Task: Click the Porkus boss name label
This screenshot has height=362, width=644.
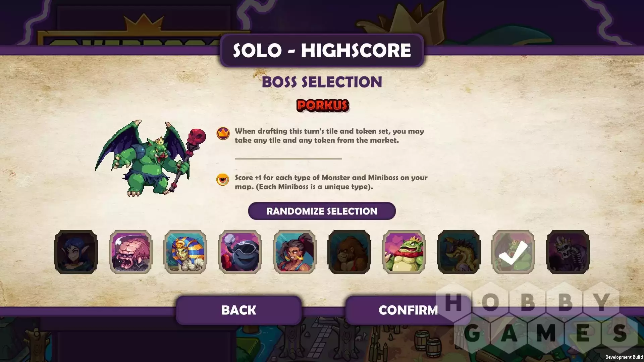Action: (x=323, y=106)
